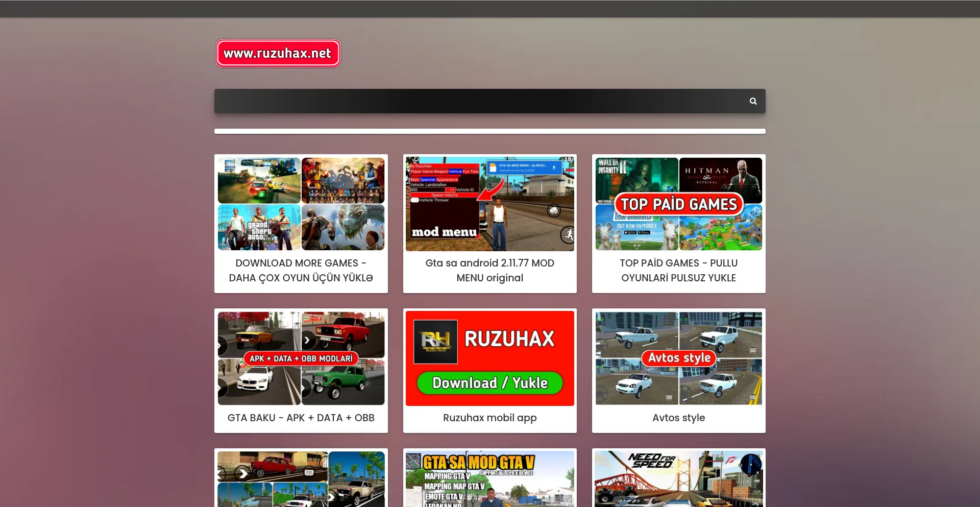Open TOP PAID GAMES - PULLU OYUNLARI link
Viewport: 980px width, 507px height.
(x=678, y=271)
